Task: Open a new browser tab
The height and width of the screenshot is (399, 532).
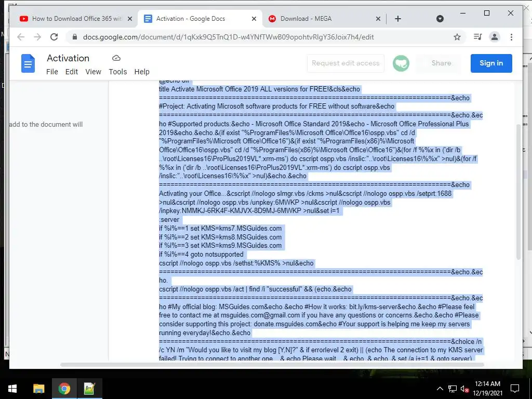Action: click(398, 19)
